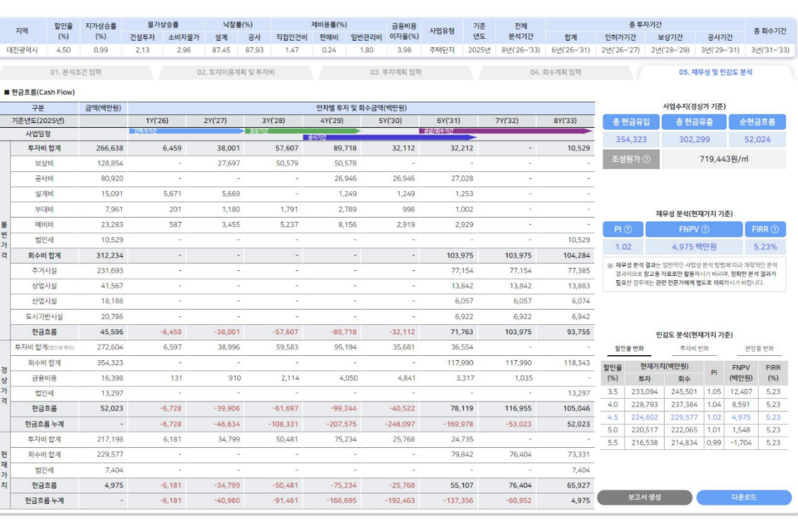The width and height of the screenshot is (798, 532).
Task: Switch to the 할인율 변화 sensitivity tab
Action: (628, 348)
